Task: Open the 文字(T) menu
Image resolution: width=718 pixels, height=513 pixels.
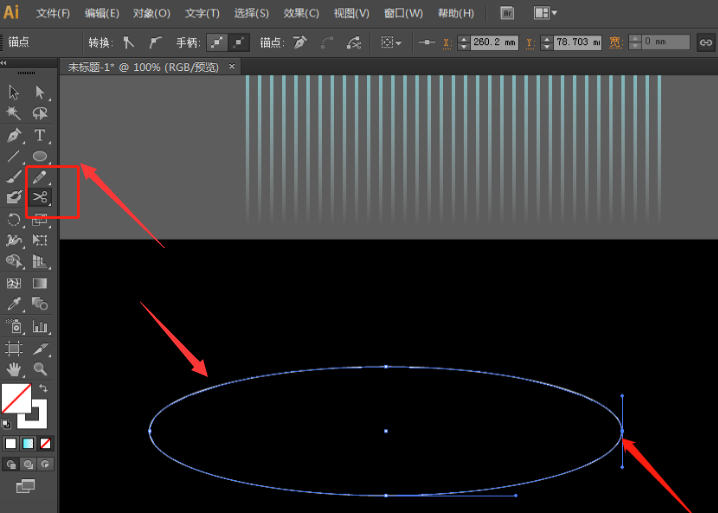Action: 202,13
